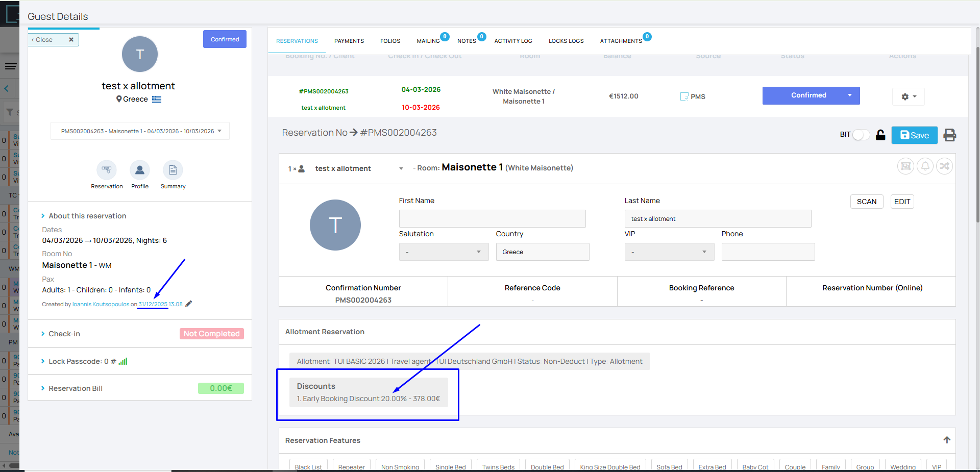
Task: Open the Salutation dropdown
Action: point(443,252)
